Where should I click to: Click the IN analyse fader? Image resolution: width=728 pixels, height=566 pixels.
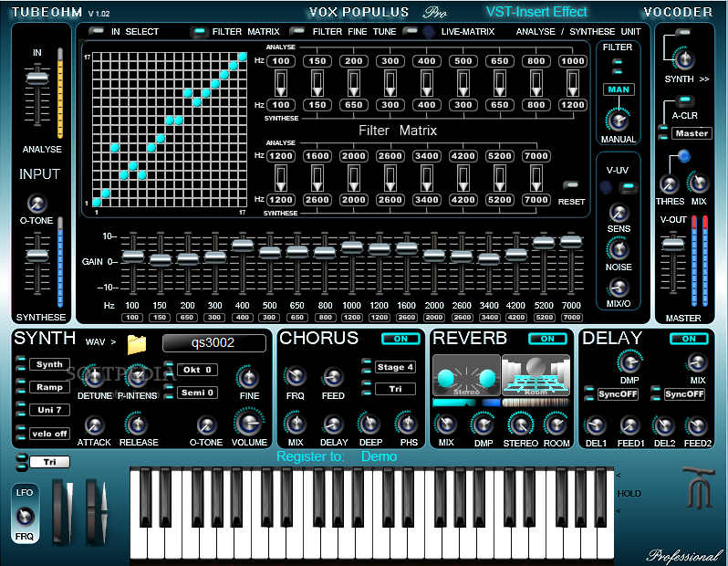tap(36, 78)
